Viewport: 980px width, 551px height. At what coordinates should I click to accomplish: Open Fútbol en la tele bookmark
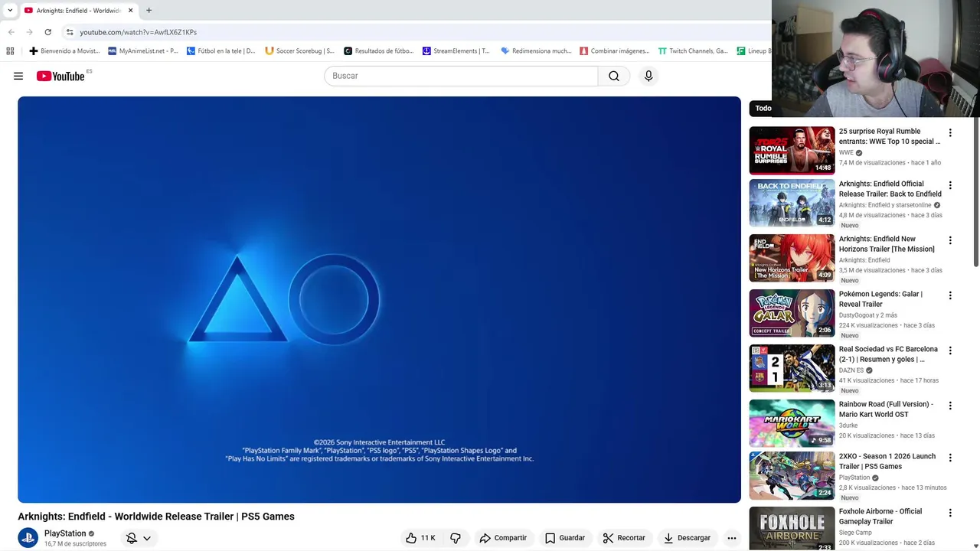click(x=221, y=51)
